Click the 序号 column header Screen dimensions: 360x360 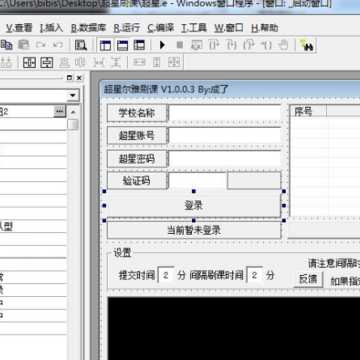309,111
